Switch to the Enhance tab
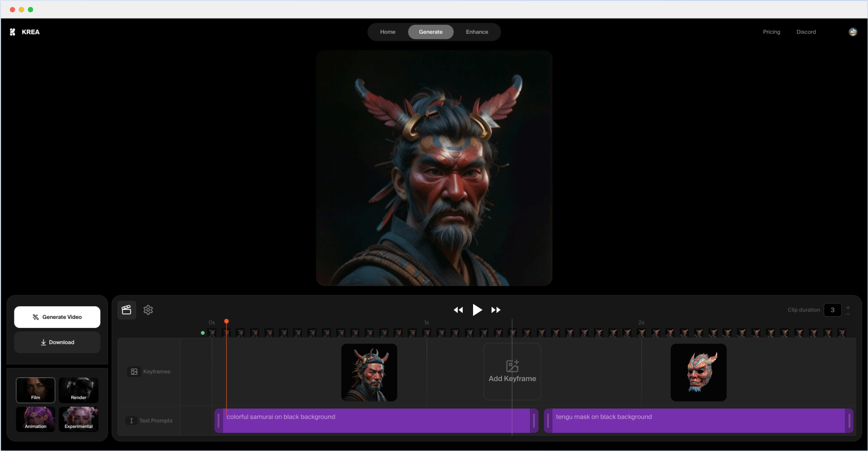Viewport: 868px width, 451px height. (477, 32)
